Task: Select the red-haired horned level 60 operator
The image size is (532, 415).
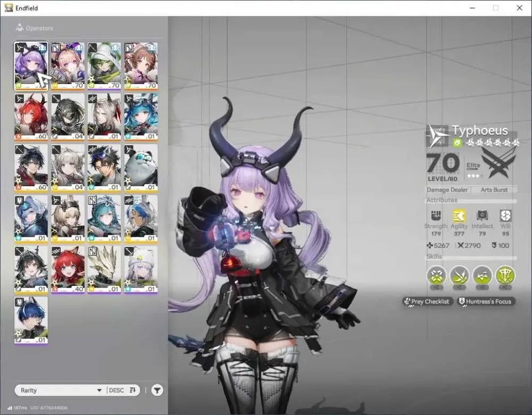Action: [x=31, y=117]
